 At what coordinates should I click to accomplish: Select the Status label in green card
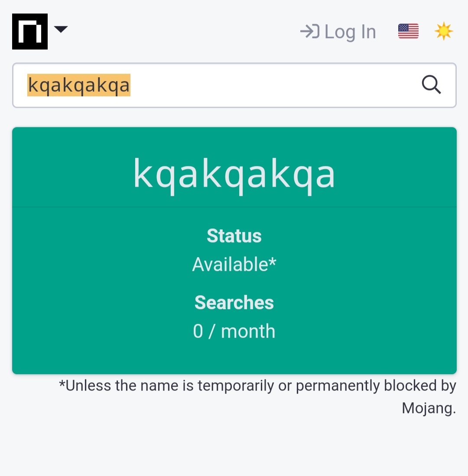(234, 236)
